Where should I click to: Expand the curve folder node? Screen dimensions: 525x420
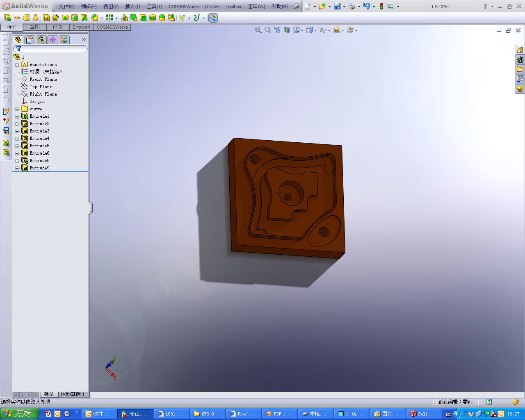coord(17,109)
